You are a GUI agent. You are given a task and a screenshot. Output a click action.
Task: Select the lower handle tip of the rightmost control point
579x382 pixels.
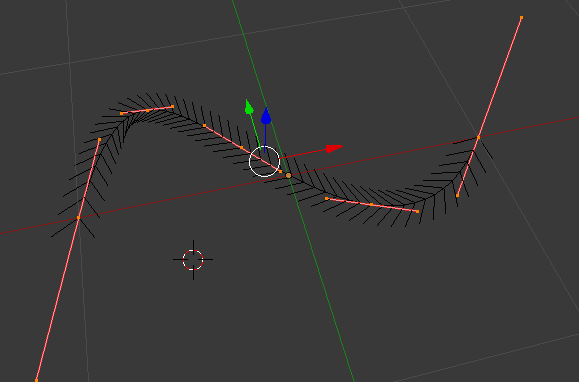(457, 196)
